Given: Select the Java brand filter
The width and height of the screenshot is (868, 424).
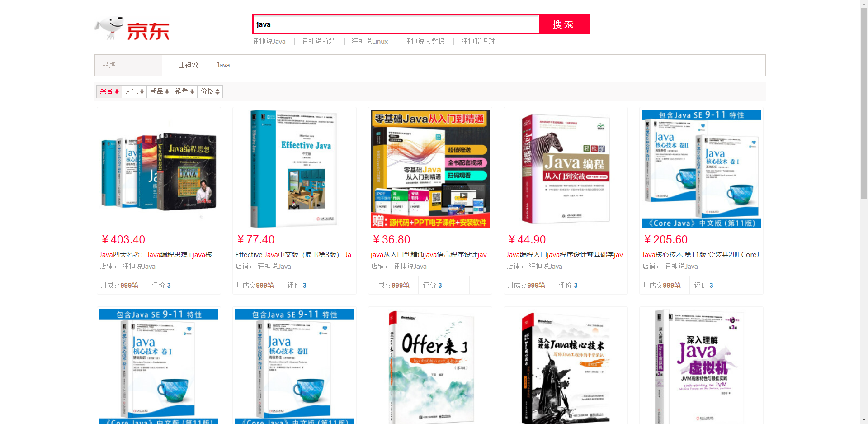Looking at the screenshot, I should [223, 65].
